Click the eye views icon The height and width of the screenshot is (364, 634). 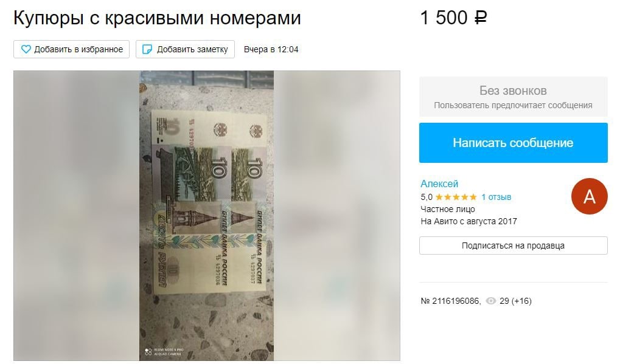point(490,301)
